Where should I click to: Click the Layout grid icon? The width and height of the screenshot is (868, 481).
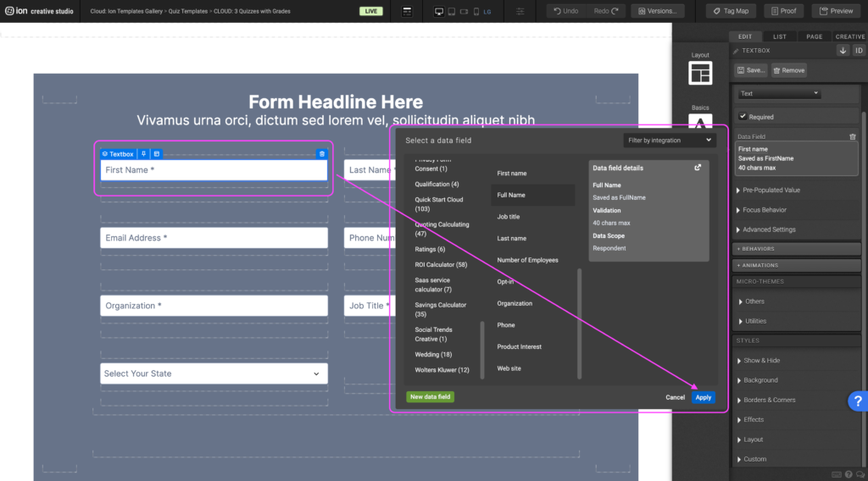700,74
